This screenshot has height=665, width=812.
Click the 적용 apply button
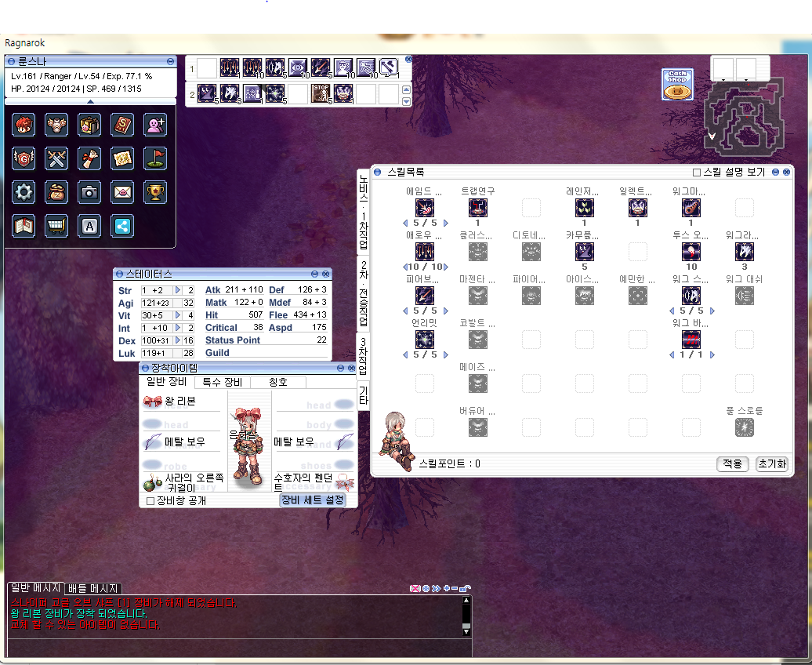click(733, 463)
